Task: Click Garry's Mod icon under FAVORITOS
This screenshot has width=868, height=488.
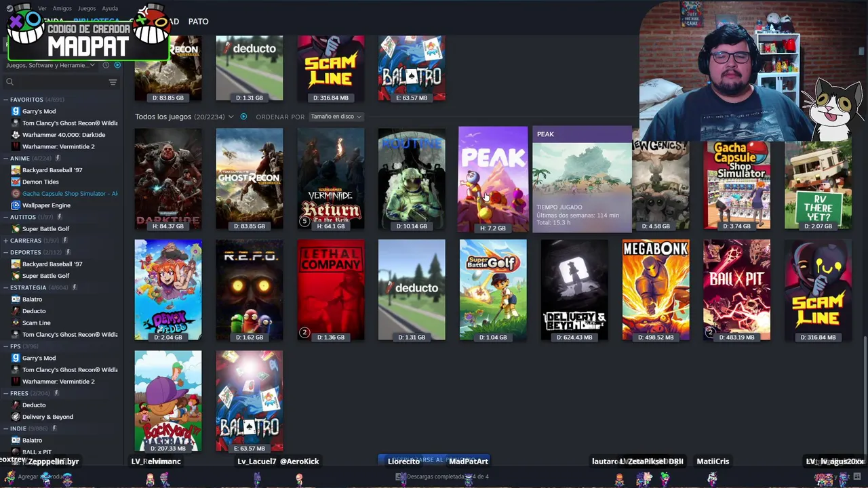Action: [16, 111]
